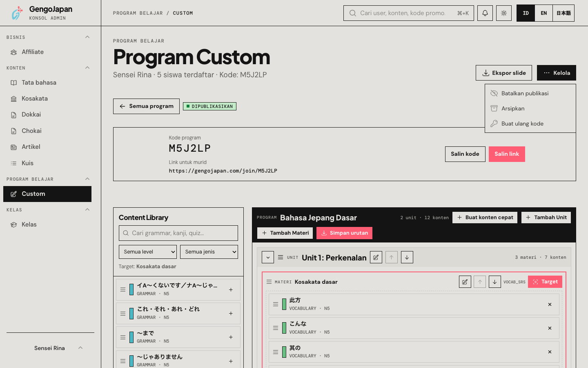Viewport: 588px width, 368px height.
Task: Focus the Cari grammar, kanji, quiz field
Action: point(178,233)
